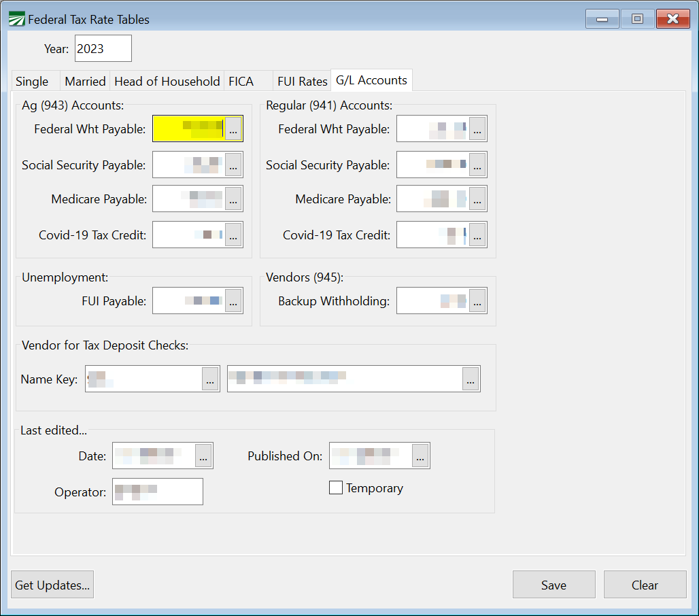This screenshot has height=616, width=699.
Task: Open Published On date picker button
Action: 420,456
